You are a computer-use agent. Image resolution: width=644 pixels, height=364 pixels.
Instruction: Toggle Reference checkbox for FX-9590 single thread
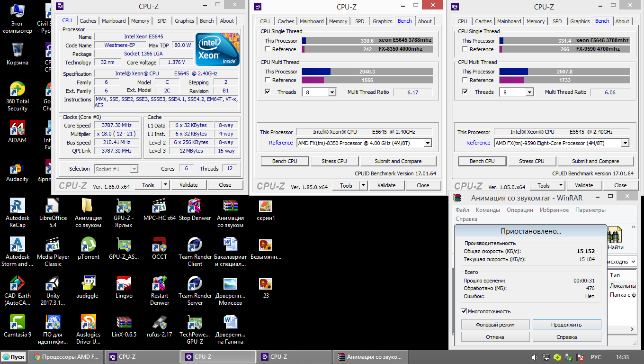click(x=465, y=49)
